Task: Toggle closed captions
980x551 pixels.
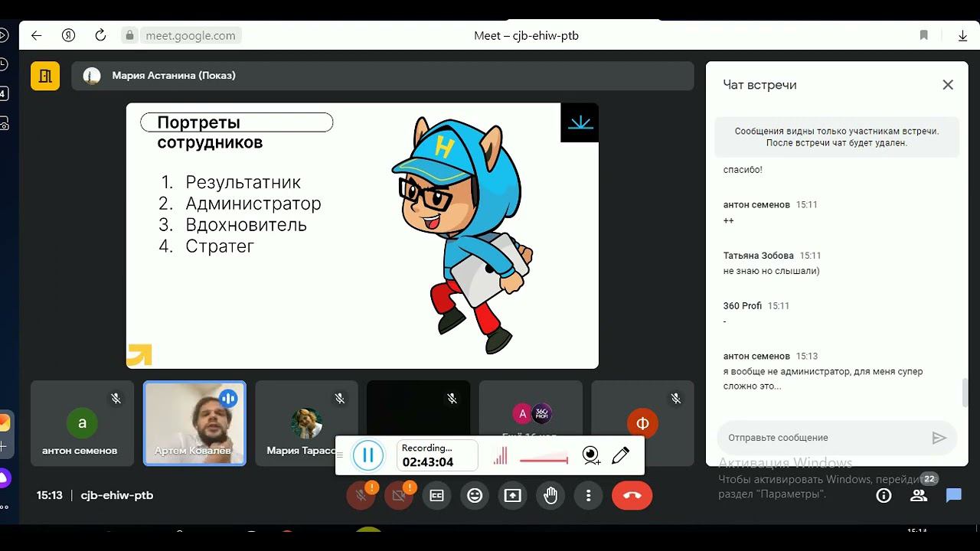Action: click(436, 495)
